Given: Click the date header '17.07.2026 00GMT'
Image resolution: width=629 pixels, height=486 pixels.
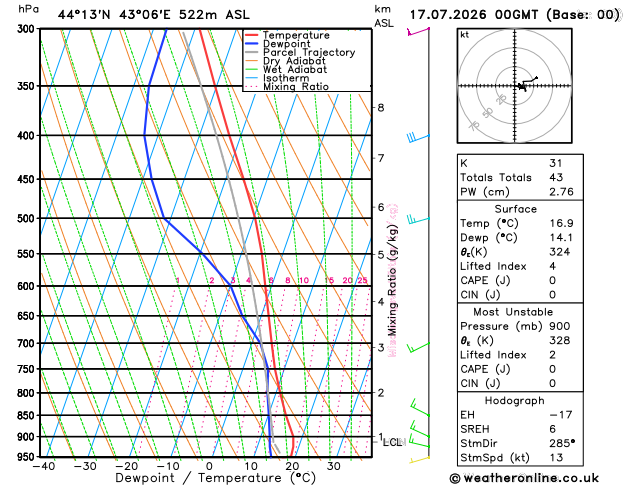Looking at the screenshot, I should [473, 15].
